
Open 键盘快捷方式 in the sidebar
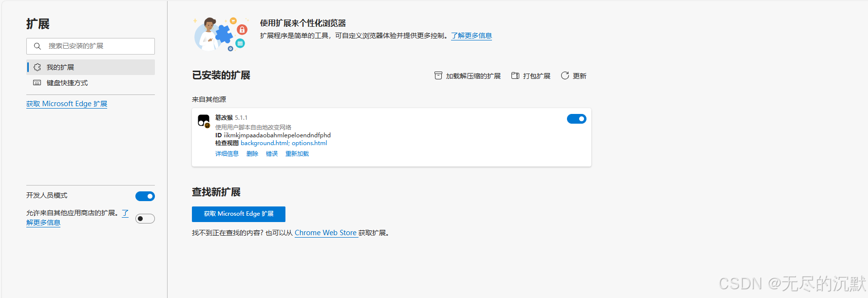pos(91,83)
